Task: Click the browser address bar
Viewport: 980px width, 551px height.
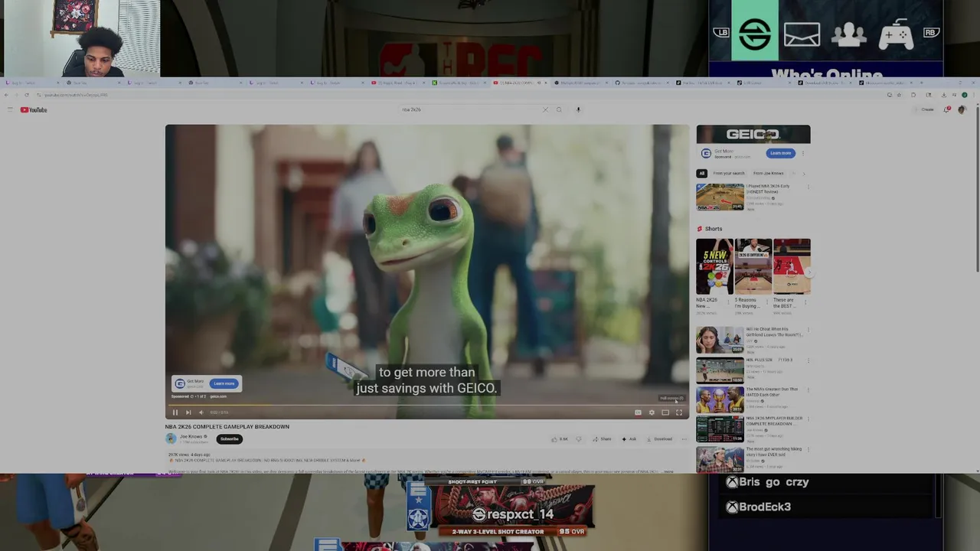Action: pyautogui.click(x=459, y=95)
